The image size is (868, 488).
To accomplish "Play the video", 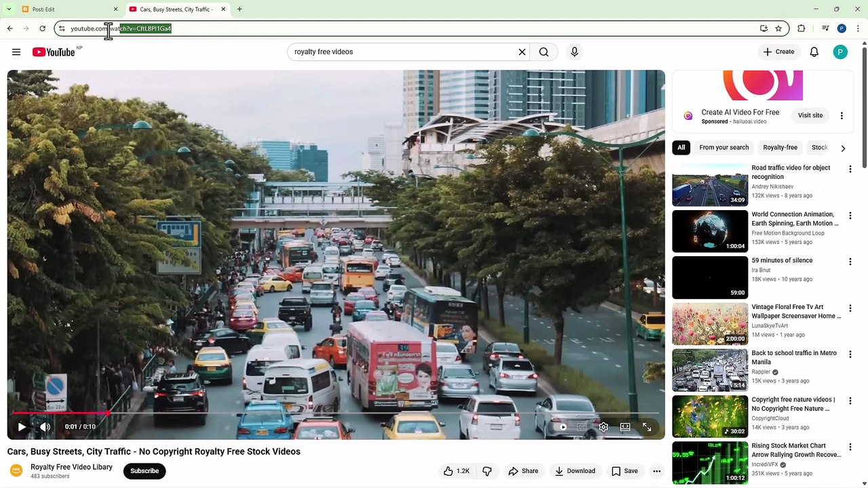I will point(22,427).
